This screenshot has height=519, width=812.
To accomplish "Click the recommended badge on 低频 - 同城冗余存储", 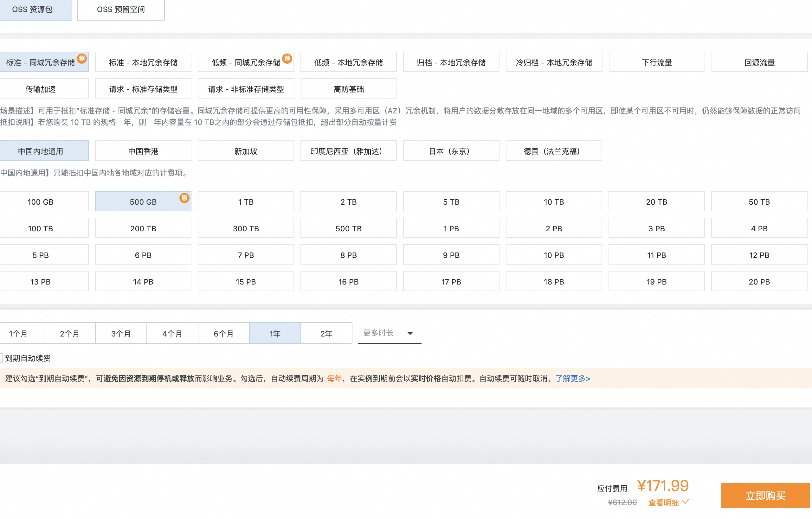I will pos(287,58).
